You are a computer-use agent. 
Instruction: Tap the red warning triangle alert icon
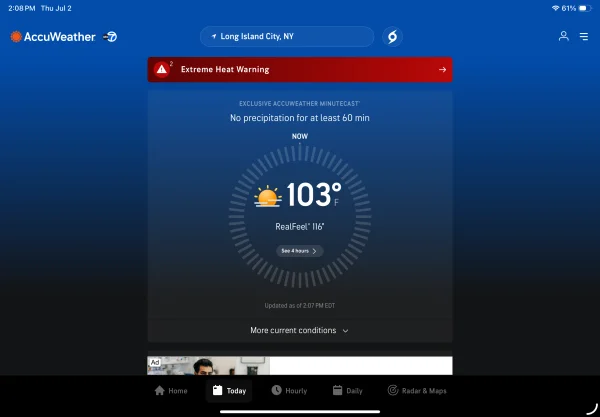(162, 69)
